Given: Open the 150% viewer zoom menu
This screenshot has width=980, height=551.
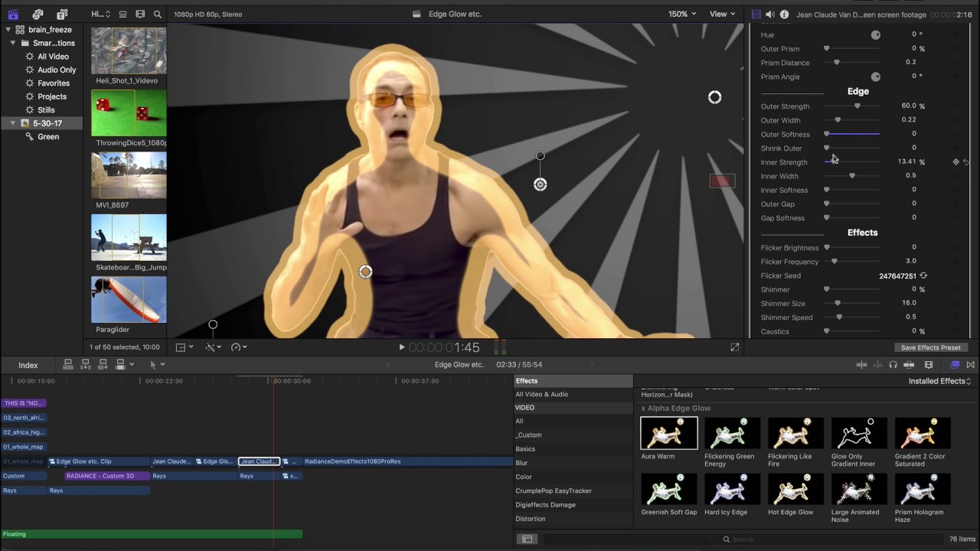Looking at the screenshot, I should click(682, 14).
